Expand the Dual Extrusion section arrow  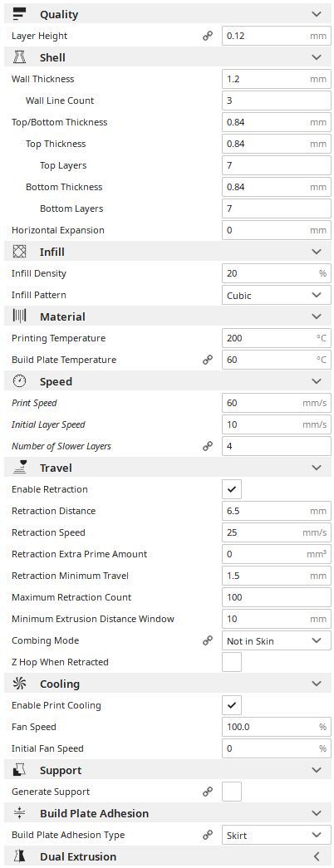[x=317, y=856]
